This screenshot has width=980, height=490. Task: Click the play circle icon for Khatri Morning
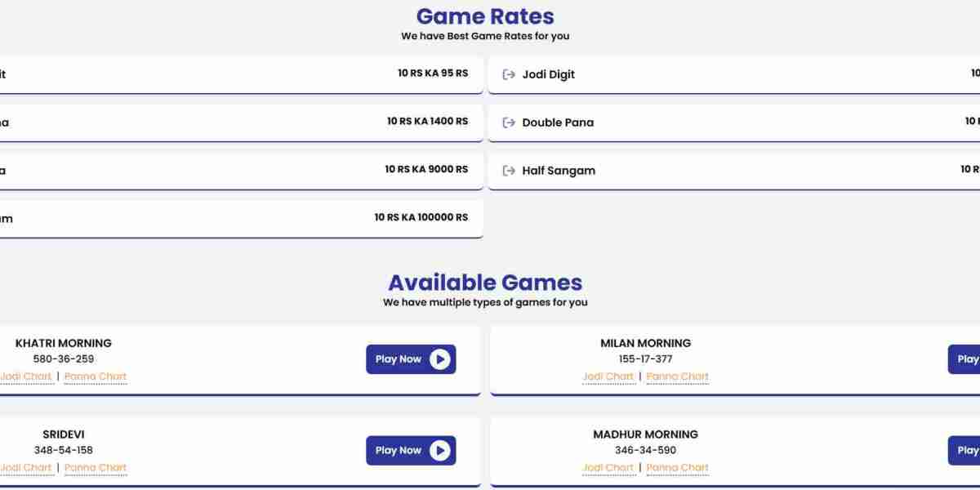tap(439, 359)
